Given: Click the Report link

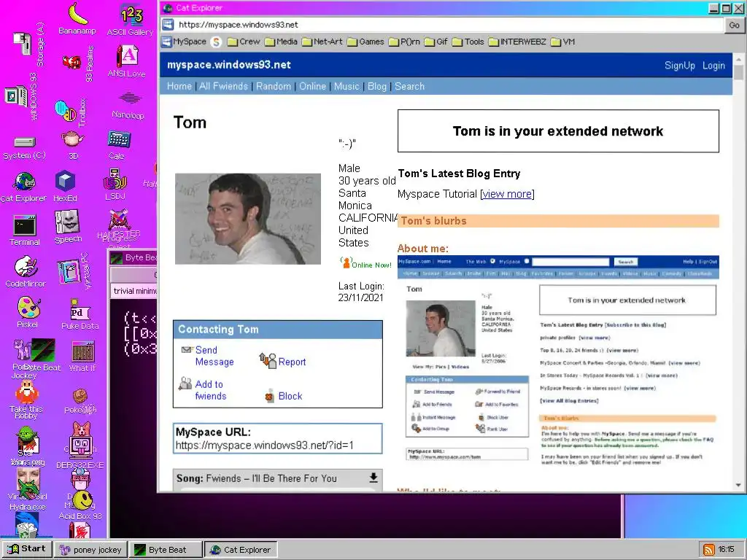Looking at the screenshot, I should pos(292,362).
